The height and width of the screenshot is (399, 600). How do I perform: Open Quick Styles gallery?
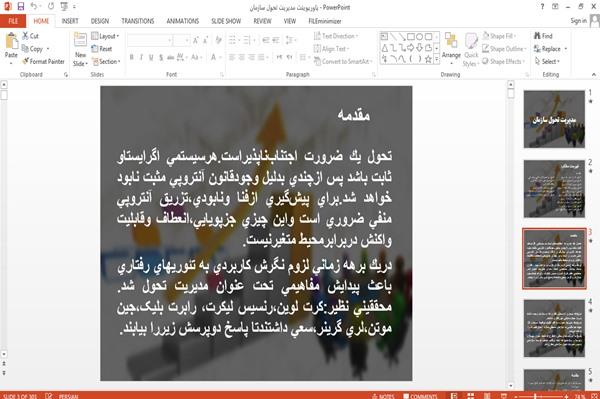[x=471, y=50]
